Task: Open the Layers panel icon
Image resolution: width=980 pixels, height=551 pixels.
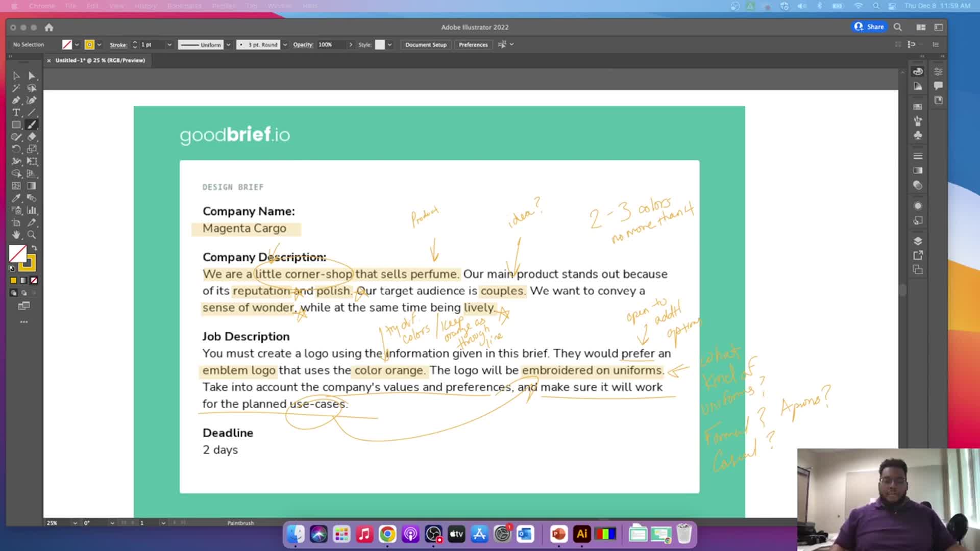Action: pos(918,241)
